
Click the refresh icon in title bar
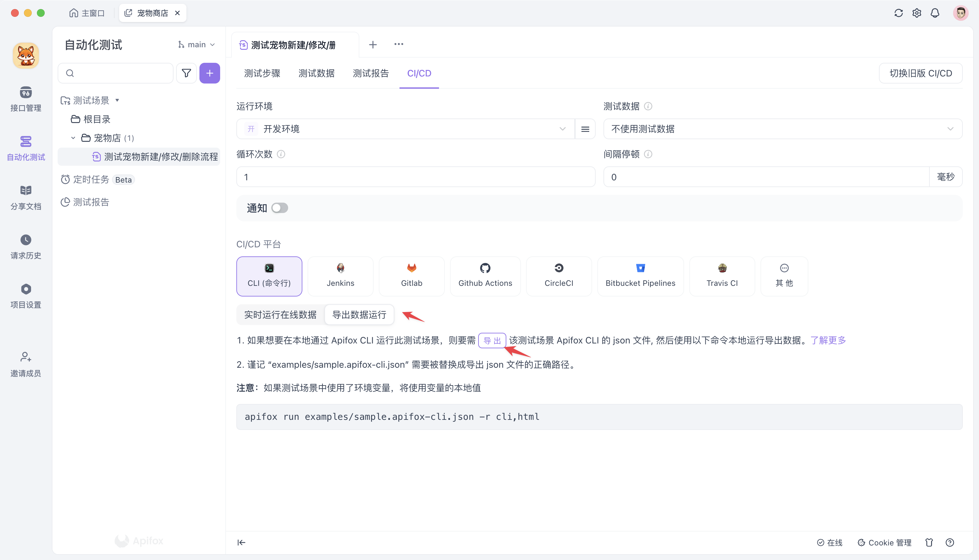tap(898, 13)
